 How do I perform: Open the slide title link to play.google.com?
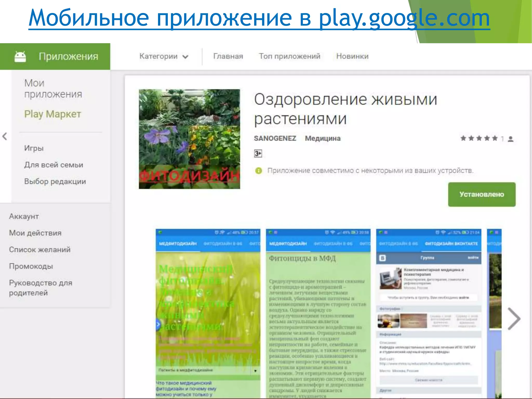[259, 18]
